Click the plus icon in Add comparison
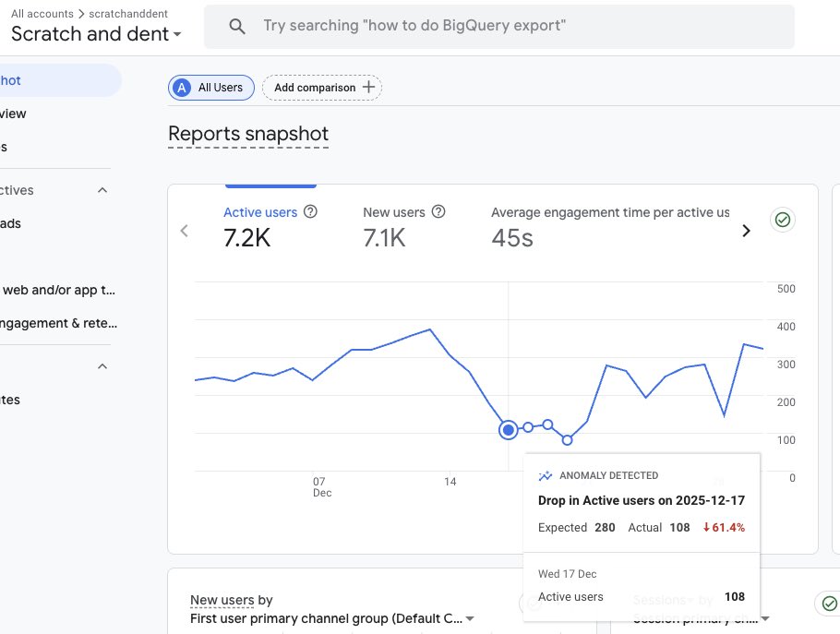This screenshot has width=840, height=634. (x=368, y=87)
